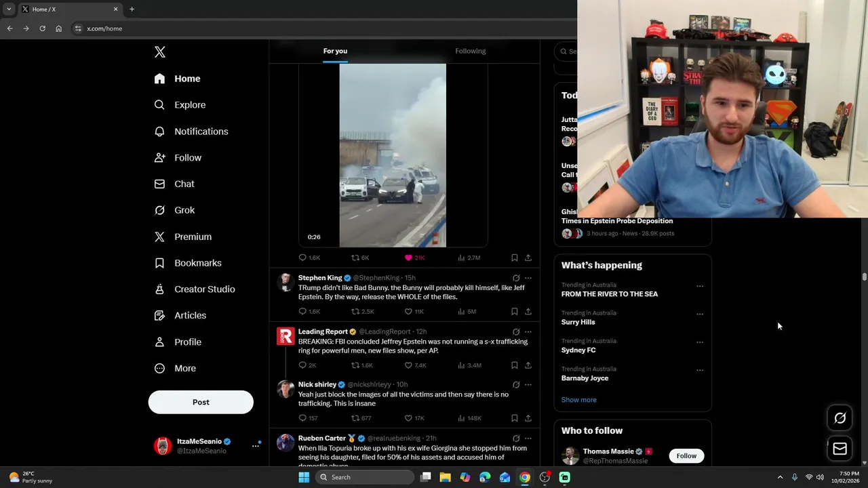Repost Stephen King's post
The image size is (868, 488).
coord(362,312)
